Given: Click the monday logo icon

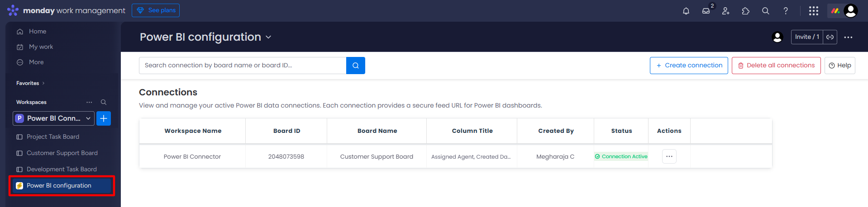Looking at the screenshot, I should tap(13, 10).
